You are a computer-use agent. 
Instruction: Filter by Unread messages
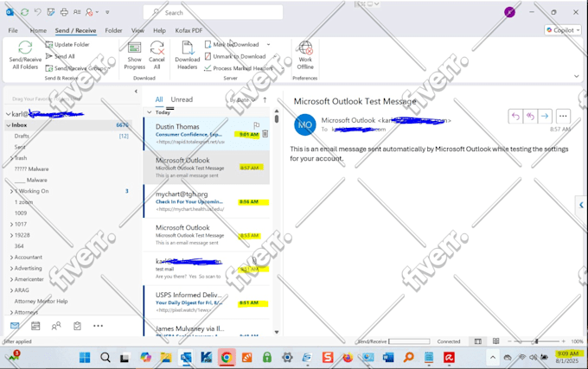pyautogui.click(x=182, y=99)
